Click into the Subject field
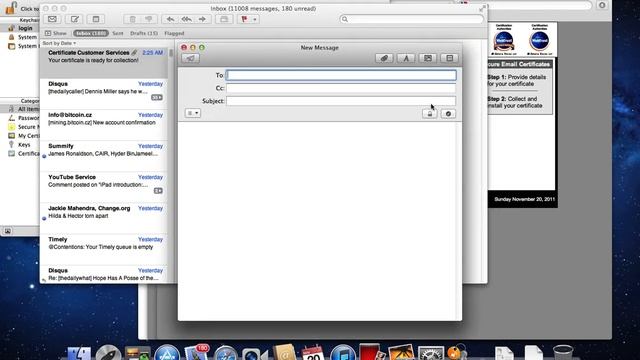640x360 pixels. 341,101
